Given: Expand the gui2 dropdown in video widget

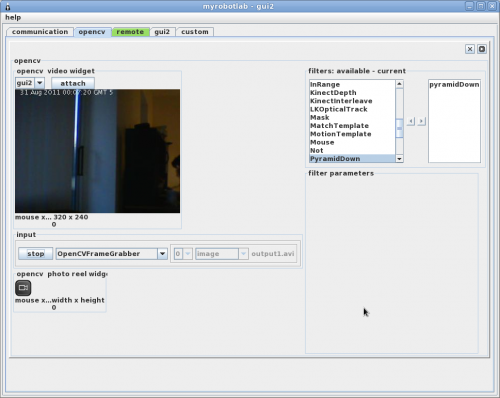Looking at the screenshot, I should click(x=40, y=83).
